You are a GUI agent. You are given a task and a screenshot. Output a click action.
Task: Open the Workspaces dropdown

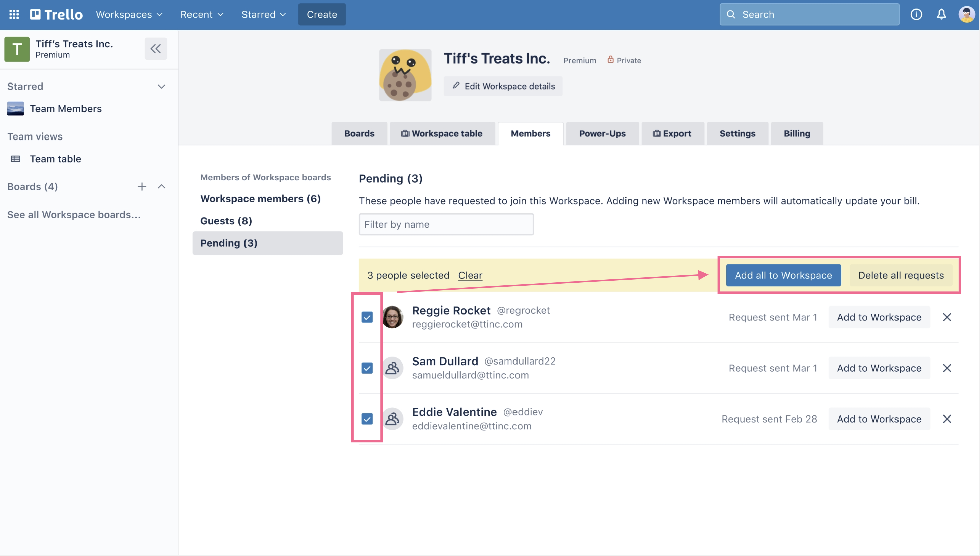tap(129, 14)
